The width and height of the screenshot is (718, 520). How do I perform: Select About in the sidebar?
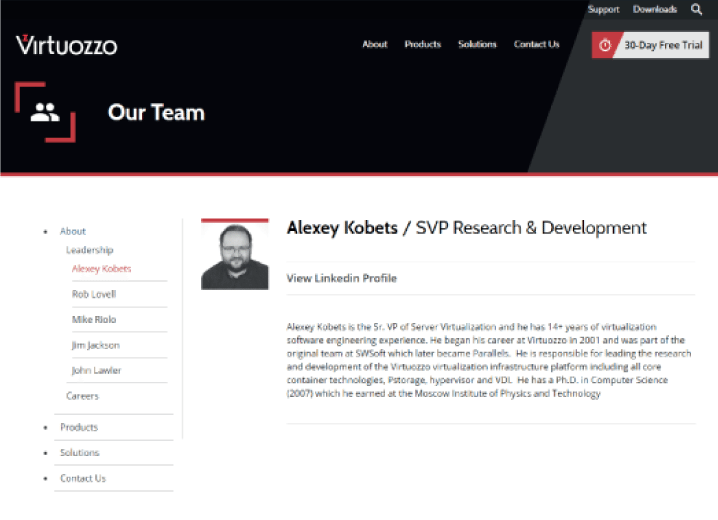[73, 231]
